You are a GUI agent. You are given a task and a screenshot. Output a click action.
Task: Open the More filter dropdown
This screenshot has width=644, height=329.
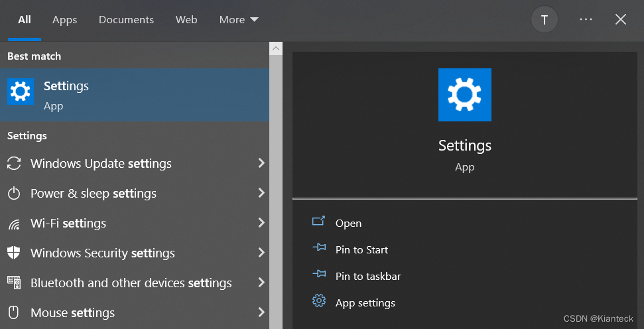click(239, 20)
